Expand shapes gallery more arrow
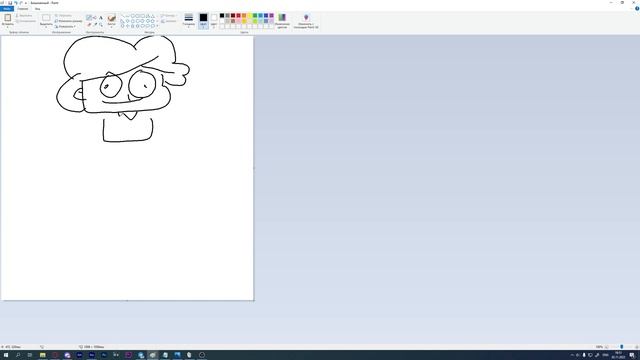Viewport: 640px width, 360px height. click(x=158, y=26)
